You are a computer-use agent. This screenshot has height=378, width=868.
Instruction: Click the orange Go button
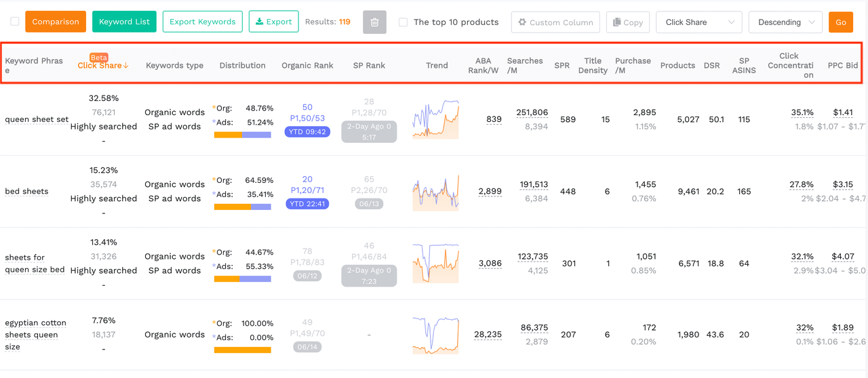pos(840,22)
